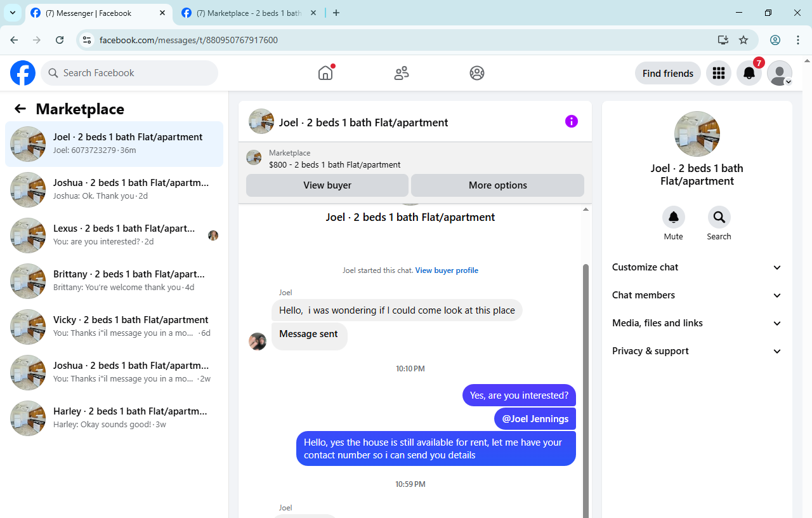Click the View buyer button
The height and width of the screenshot is (518, 812).
pyautogui.click(x=327, y=185)
